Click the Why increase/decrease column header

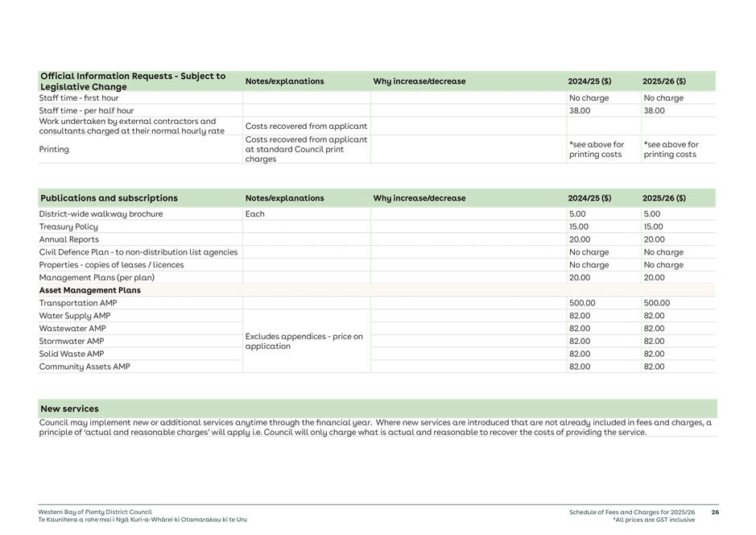pyautogui.click(x=419, y=81)
